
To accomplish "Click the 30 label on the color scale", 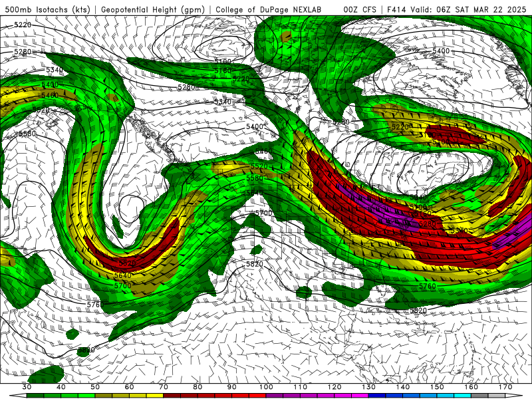I will click(27, 387).
